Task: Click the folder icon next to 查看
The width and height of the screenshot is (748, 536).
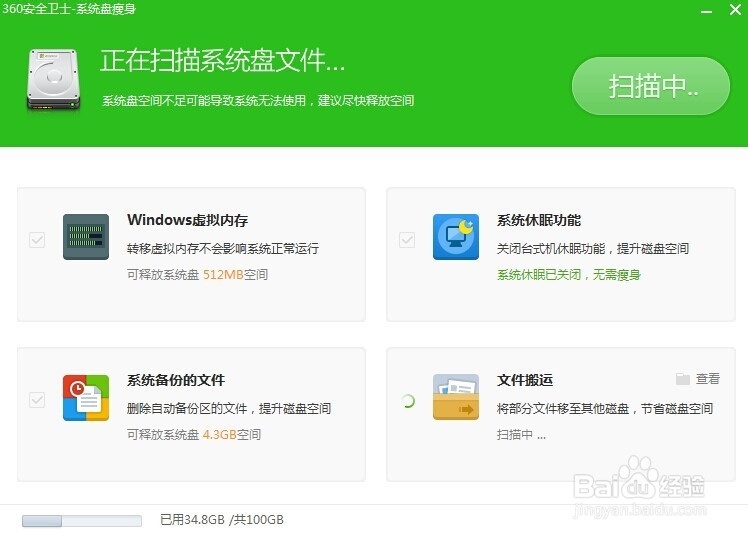Action: [x=683, y=379]
